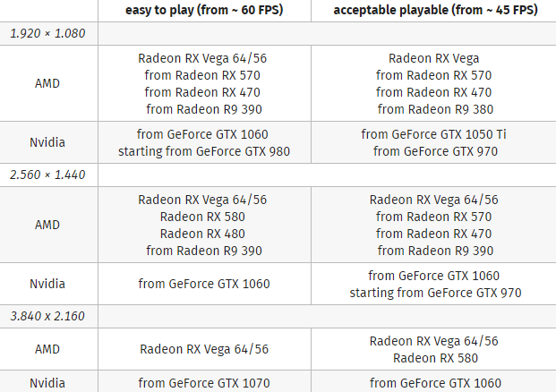Select the 3.840 x 2.160 resolution row label
The image size is (556, 392).
point(47,316)
